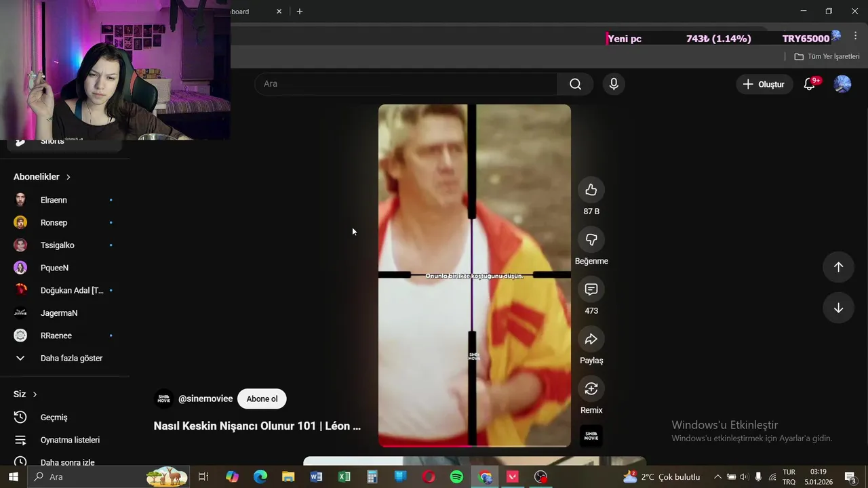
Task: Close the current browser tab
Action: pos(279,12)
